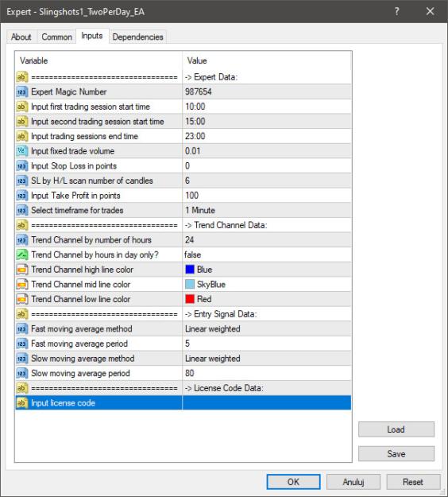Open the Dependencies tab
This screenshot has width=448, height=497.
click(137, 37)
